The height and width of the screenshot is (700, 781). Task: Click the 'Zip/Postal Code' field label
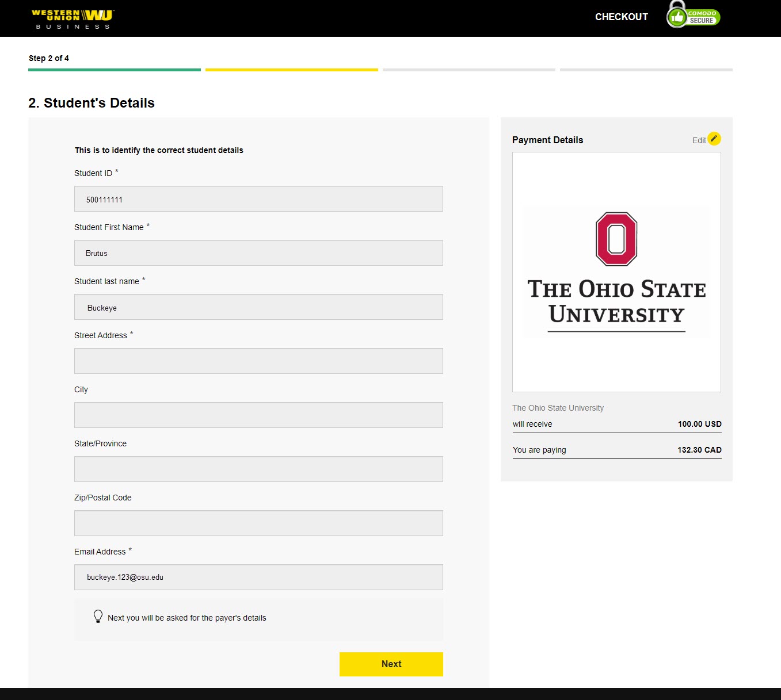pos(103,498)
